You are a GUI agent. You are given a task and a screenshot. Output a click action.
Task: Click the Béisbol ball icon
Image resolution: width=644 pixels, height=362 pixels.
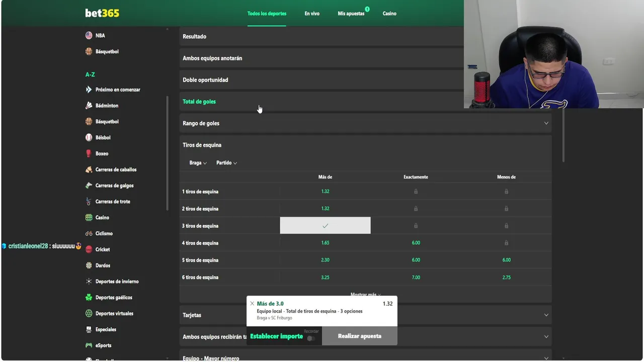89,137
